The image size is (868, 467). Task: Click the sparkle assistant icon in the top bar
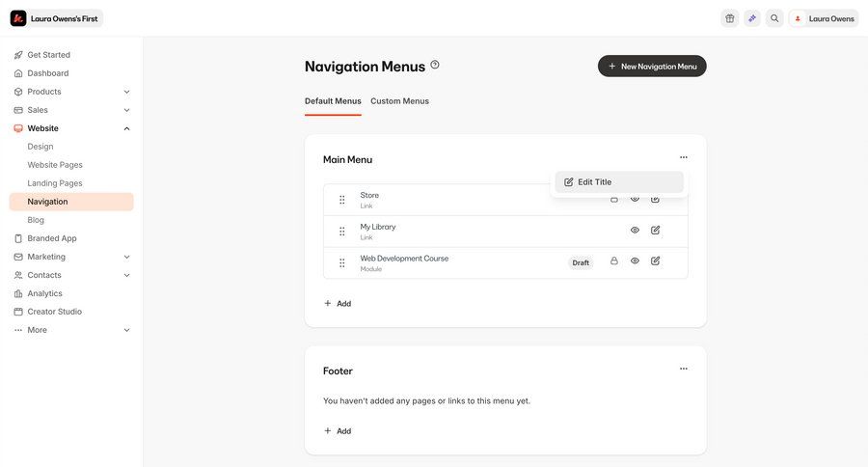tap(751, 18)
